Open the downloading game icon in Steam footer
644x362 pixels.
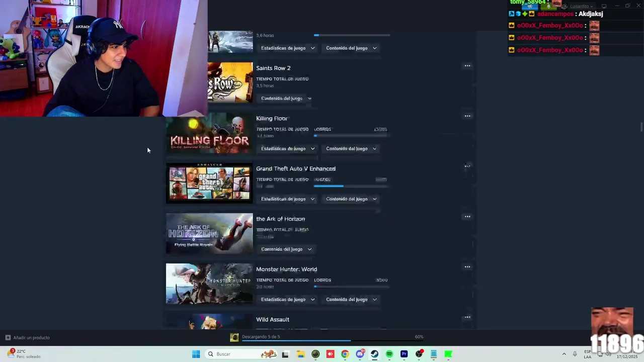[x=234, y=337]
